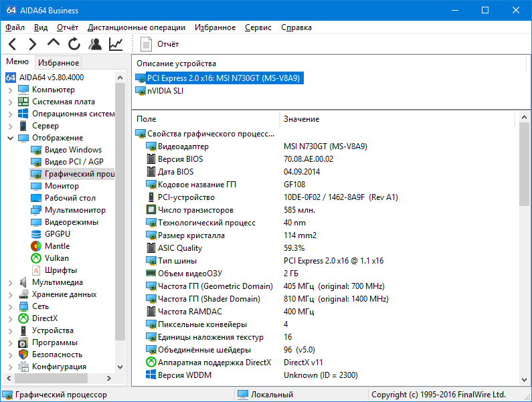Click the up-level arrow toolbar icon

54,43
